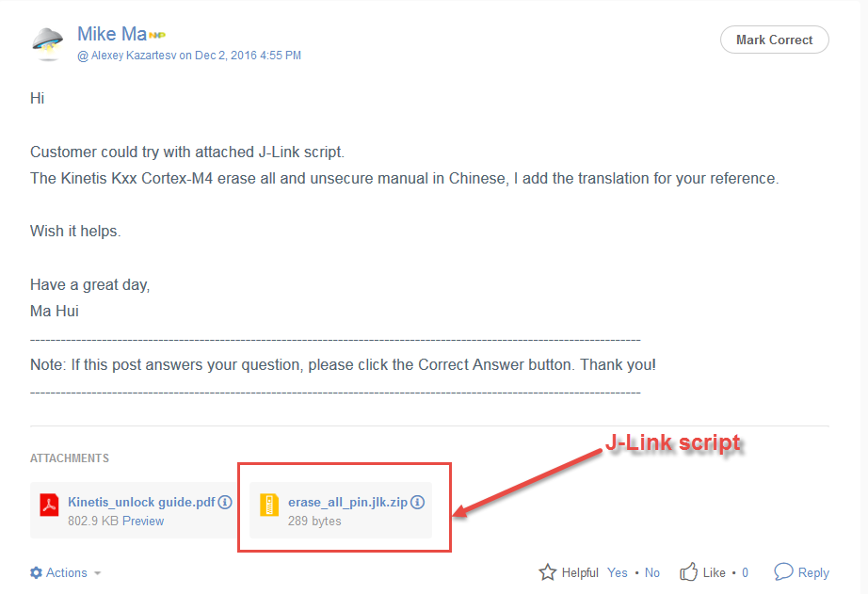This screenshot has height=594, width=868.
Task: Click the Helpful star icon
Action: (547, 572)
